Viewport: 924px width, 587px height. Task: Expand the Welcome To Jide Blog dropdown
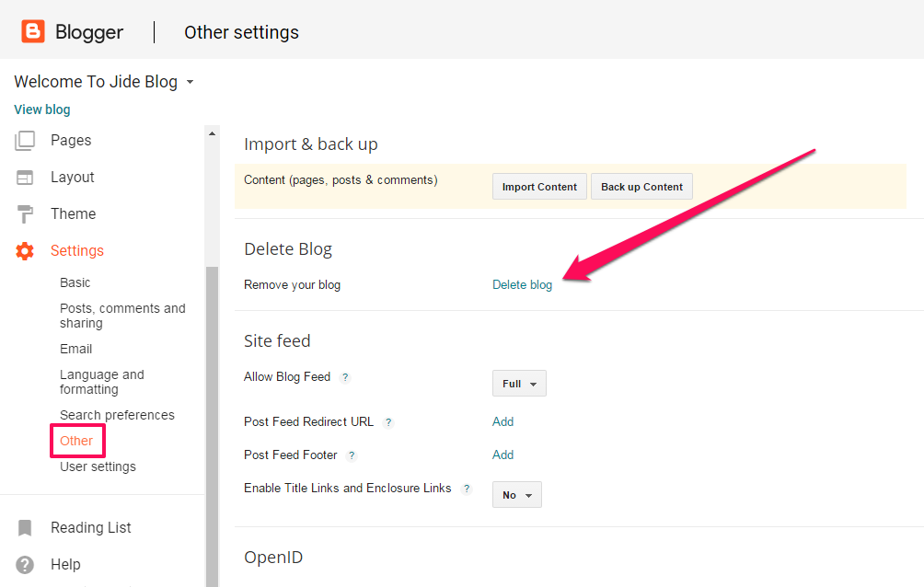(190, 82)
